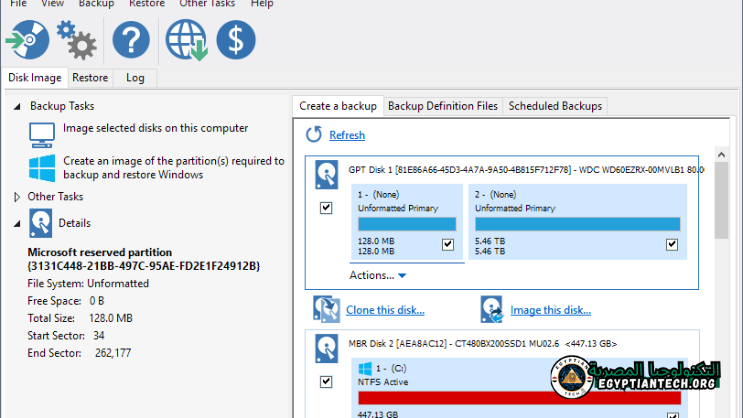Image resolution: width=743 pixels, height=418 pixels.
Task: Click the vertical scrollbar in the disk list
Action: click(720, 200)
